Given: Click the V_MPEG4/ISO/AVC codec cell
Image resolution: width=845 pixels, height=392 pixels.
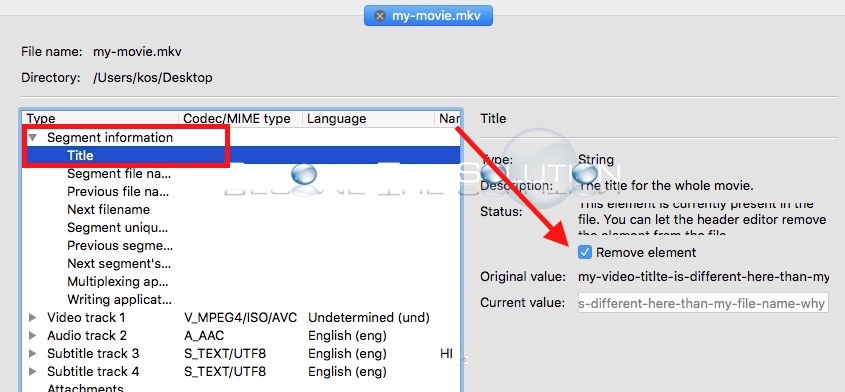Looking at the screenshot, I should pyautogui.click(x=240, y=318).
